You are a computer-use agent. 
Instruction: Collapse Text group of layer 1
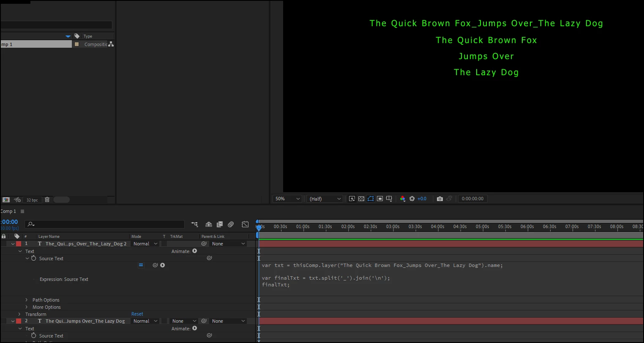[20, 251]
